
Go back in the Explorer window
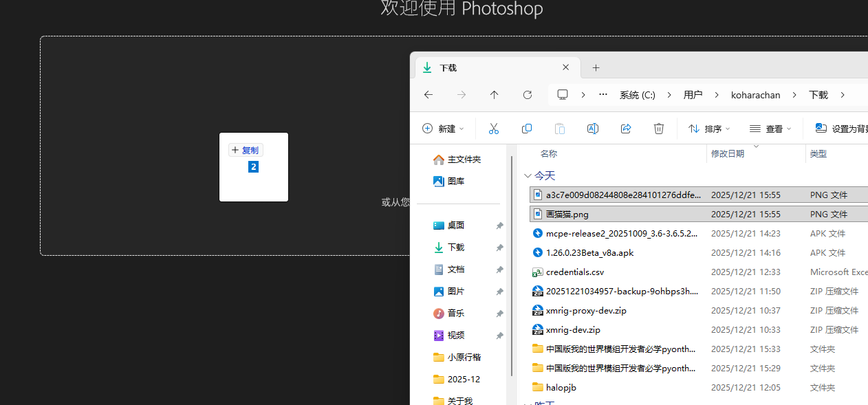[428, 95]
